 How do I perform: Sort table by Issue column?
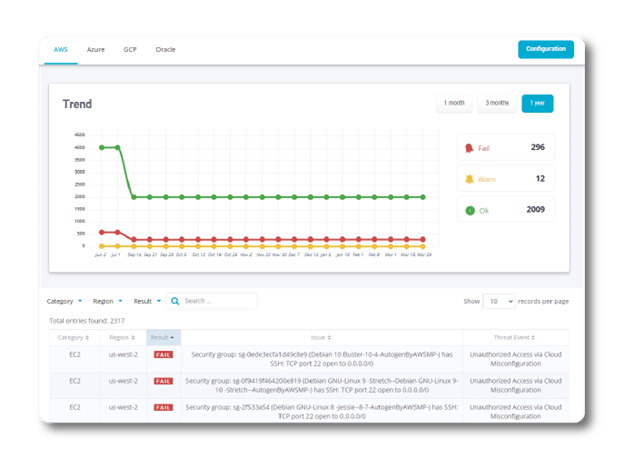tap(321, 338)
